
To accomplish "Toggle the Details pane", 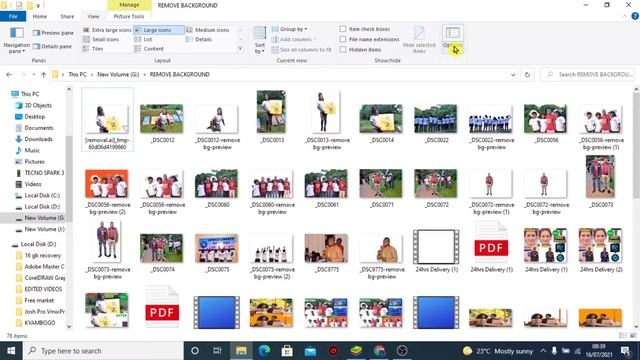I will pyautogui.click(x=52, y=46).
